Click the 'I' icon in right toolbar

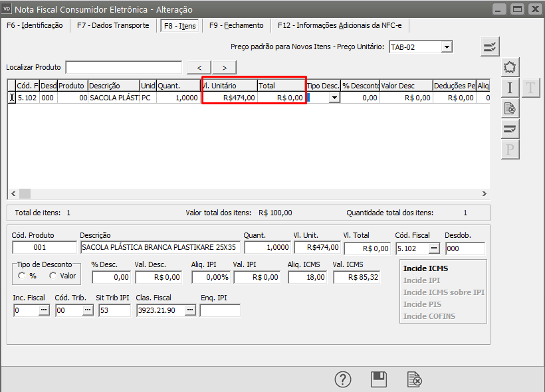coord(510,88)
